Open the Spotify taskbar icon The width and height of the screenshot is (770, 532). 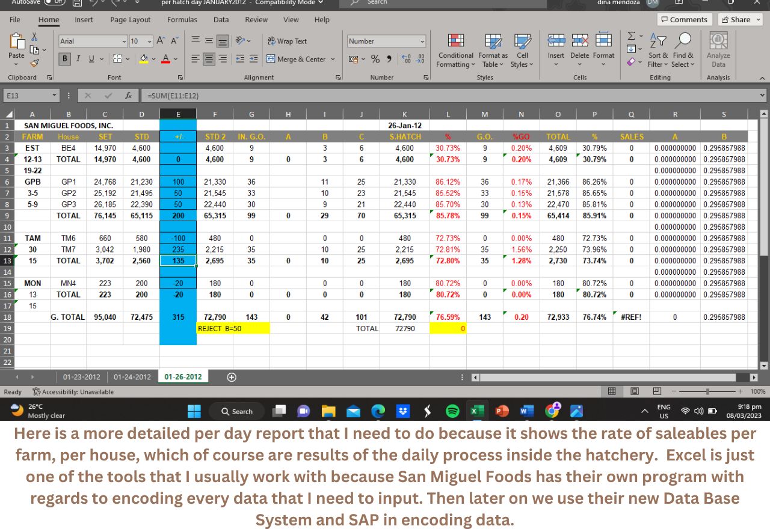coord(452,411)
